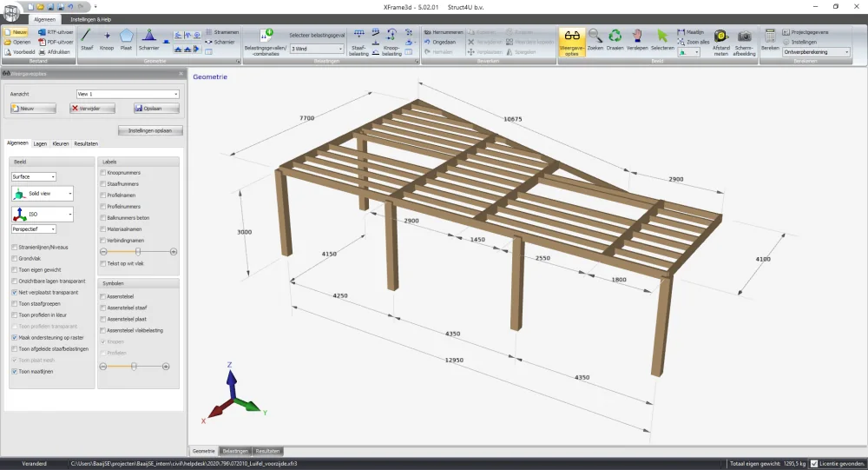This screenshot has height=470, width=868.
Task: Toggle Profielnamen checkbox
Action: point(103,195)
